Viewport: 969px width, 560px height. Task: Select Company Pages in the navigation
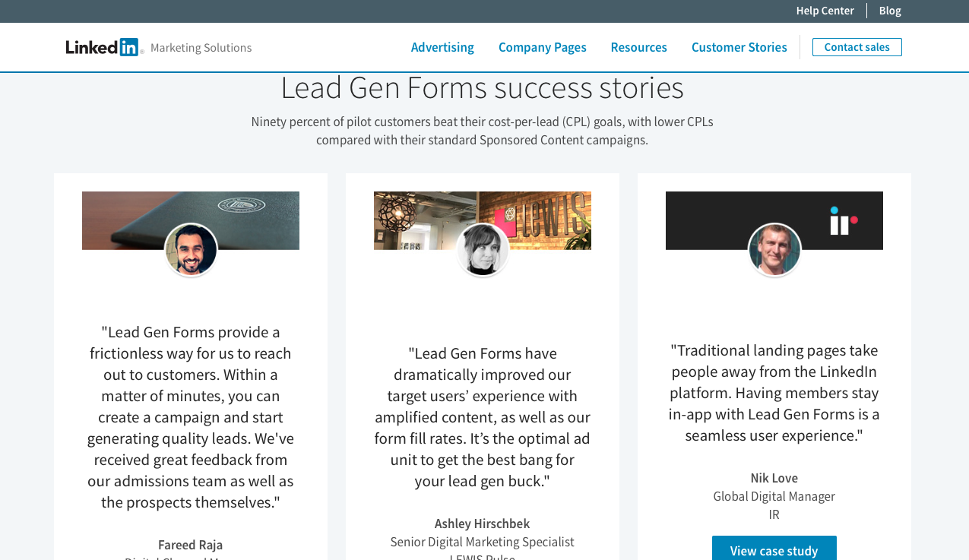click(542, 47)
